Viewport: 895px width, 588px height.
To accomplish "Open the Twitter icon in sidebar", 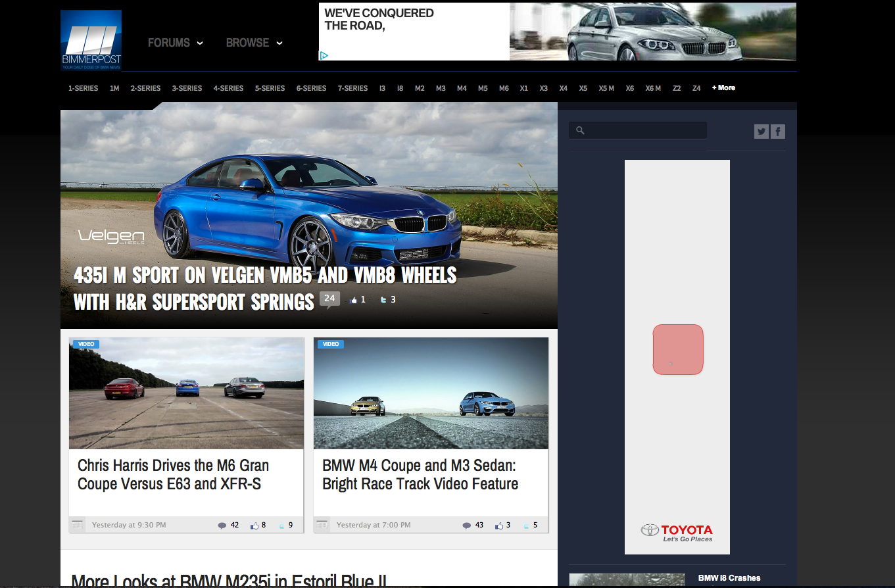I will tap(761, 132).
